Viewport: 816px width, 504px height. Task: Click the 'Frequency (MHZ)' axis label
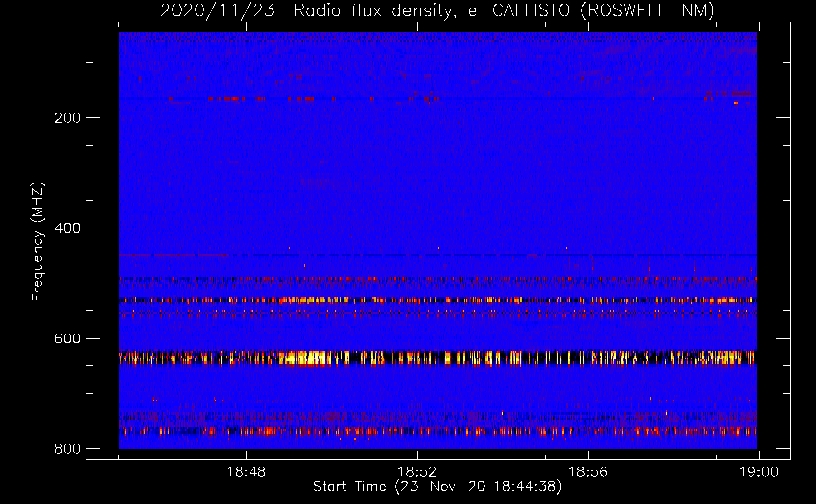pos(38,242)
